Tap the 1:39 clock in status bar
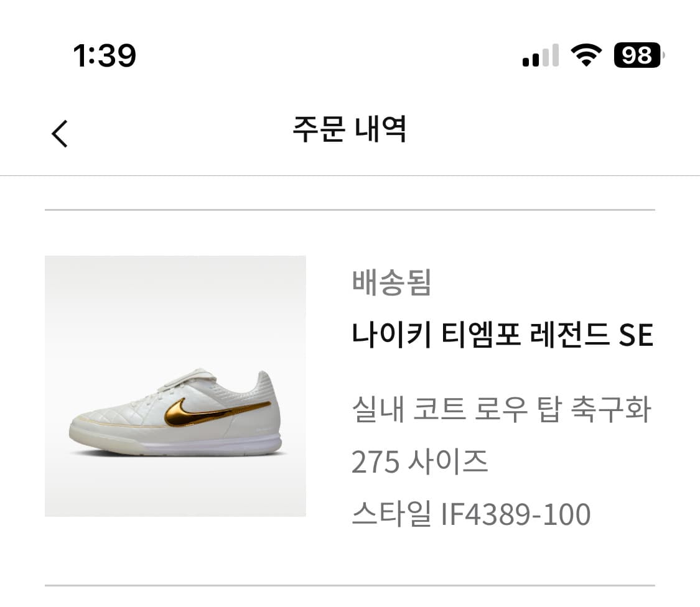 (105, 56)
